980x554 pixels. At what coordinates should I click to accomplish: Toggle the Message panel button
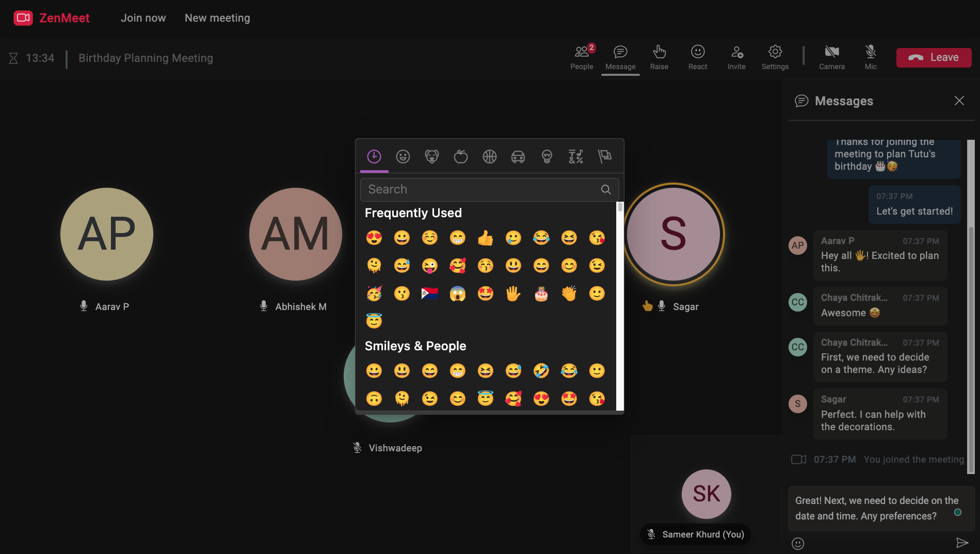pos(620,57)
